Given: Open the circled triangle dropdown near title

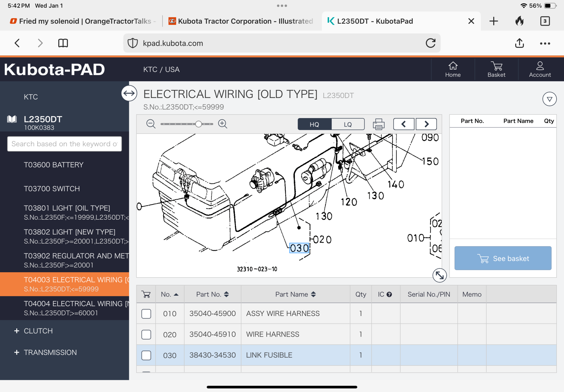Looking at the screenshot, I should coord(549,99).
